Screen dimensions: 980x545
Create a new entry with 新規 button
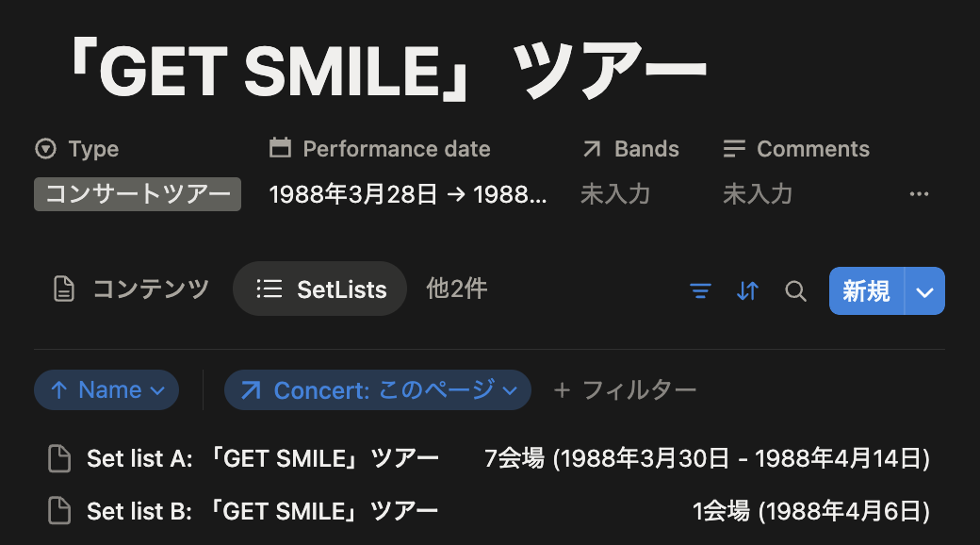866,291
